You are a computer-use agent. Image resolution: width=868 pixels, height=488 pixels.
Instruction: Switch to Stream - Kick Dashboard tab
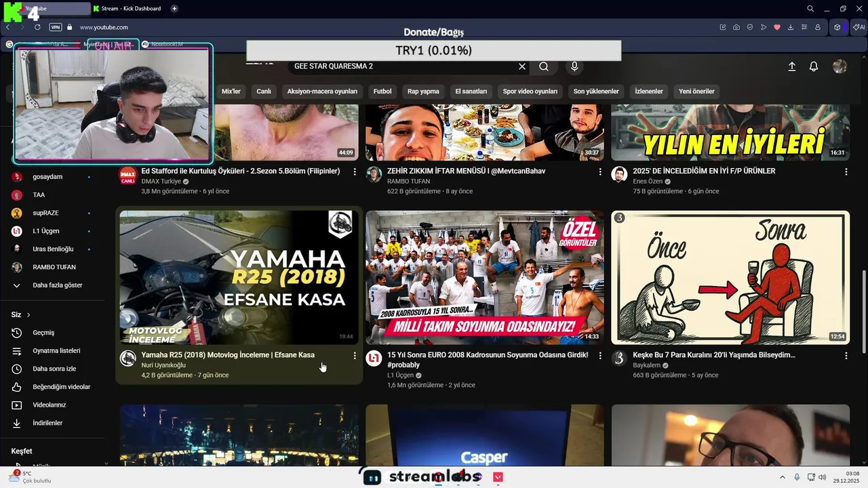[x=128, y=9]
